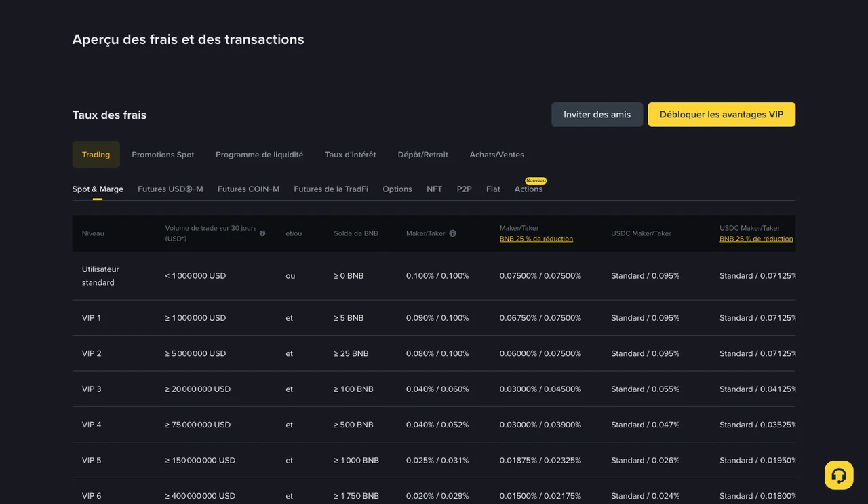The height and width of the screenshot is (504, 868).
Task: Click info icon beside 30-day trade volume header
Action: click(262, 233)
